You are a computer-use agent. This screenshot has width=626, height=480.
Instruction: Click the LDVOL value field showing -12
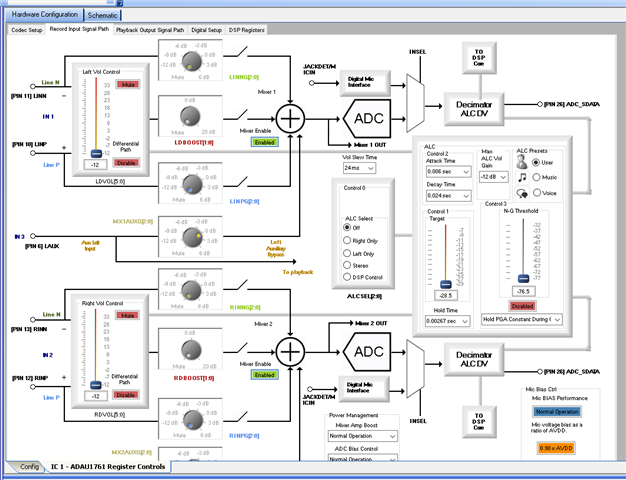pos(95,165)
